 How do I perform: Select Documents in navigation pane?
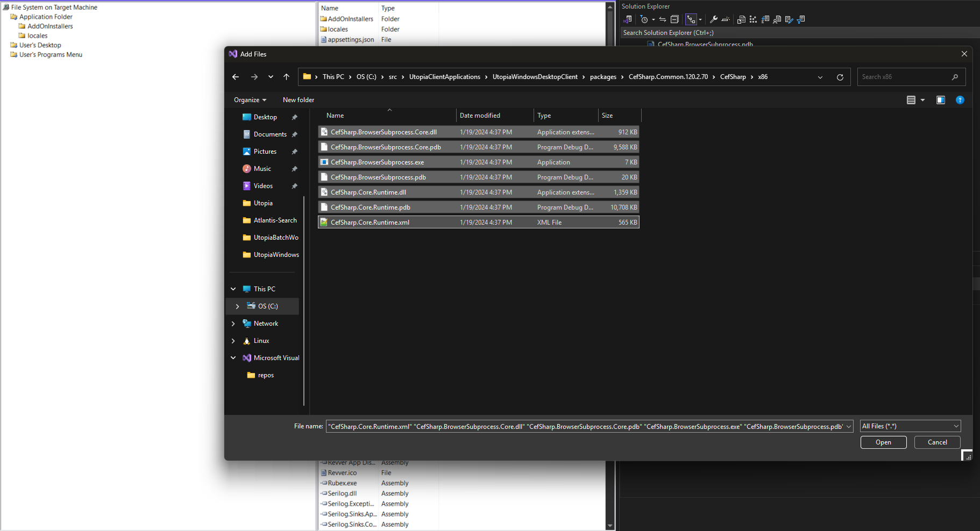click(x=270, y=134)
